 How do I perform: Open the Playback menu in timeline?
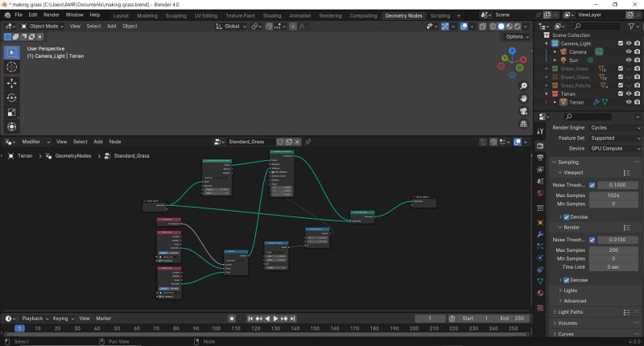click(35, 319)
